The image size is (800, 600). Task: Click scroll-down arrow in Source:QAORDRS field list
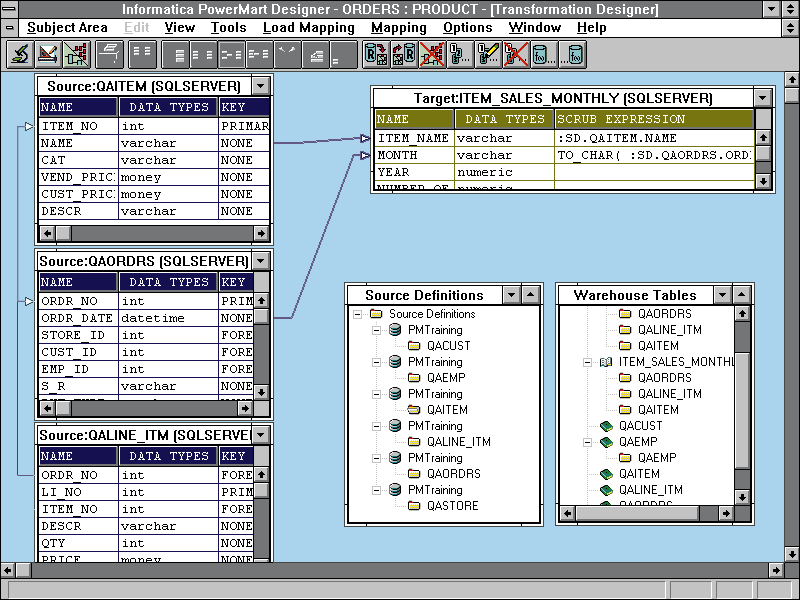261,392
